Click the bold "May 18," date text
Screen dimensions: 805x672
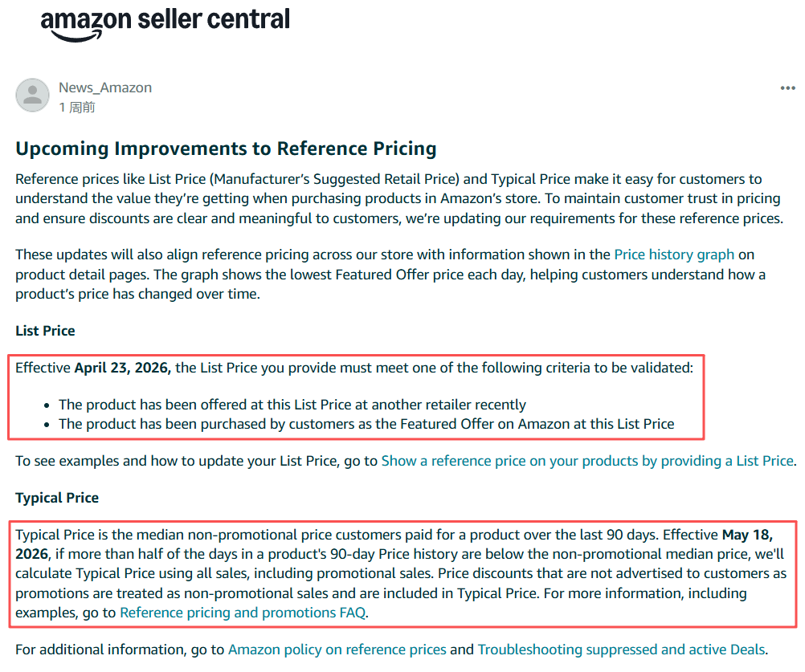pyautogui.click(x=747, y=535)
